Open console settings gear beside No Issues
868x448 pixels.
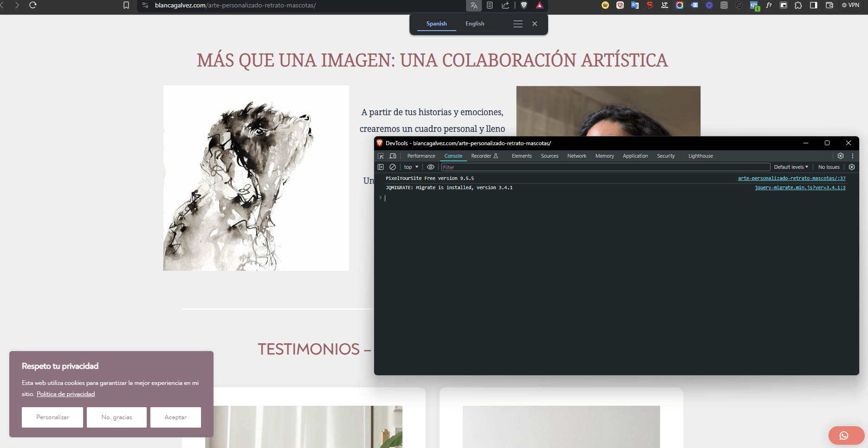(852, 167)
